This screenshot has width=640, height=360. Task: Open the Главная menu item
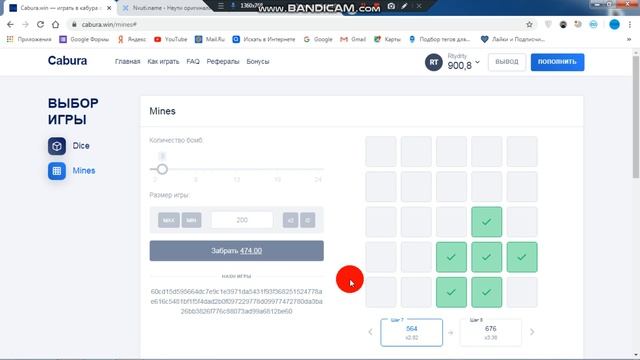pyautogui.click(x=127, y=62)
